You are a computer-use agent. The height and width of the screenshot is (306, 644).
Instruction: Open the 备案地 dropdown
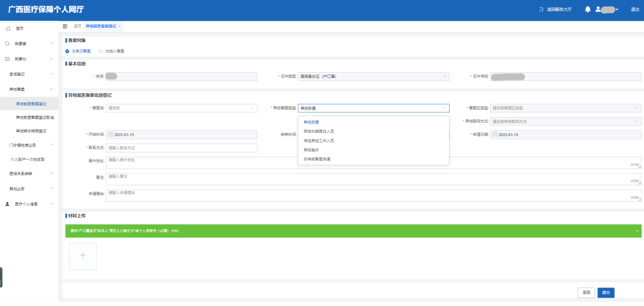tap(181, 108)
